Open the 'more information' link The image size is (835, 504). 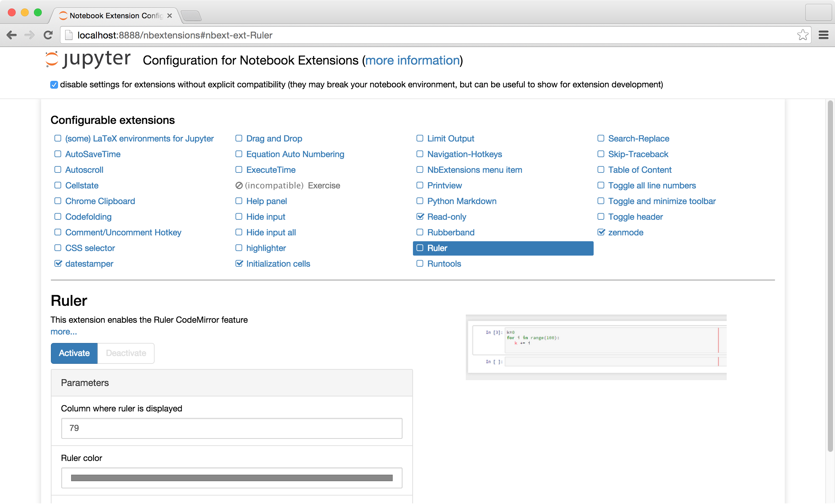(x=412, y=60)
